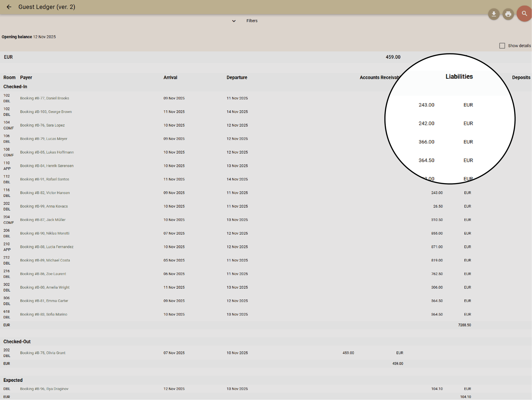Click the Checked-In section header
The image size is (532, 400).
15,87
